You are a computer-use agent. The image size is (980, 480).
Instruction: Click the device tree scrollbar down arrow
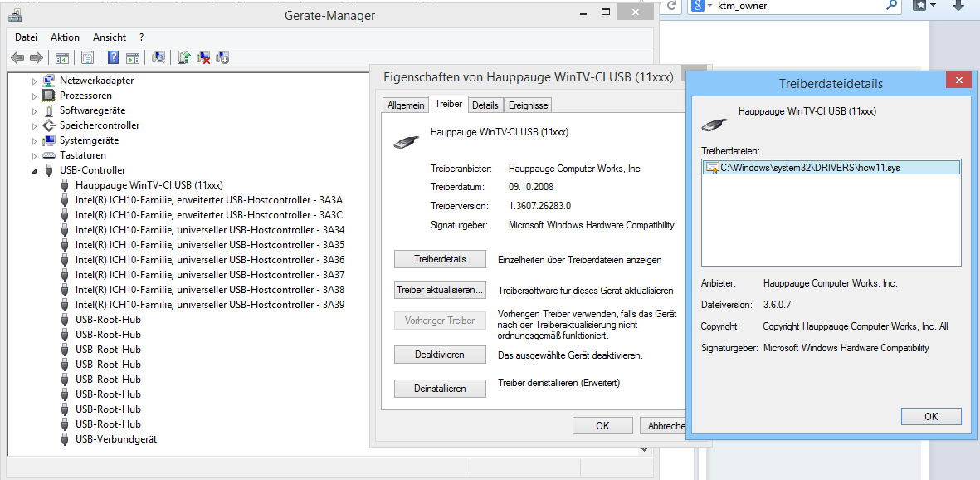tap(644, 449)
